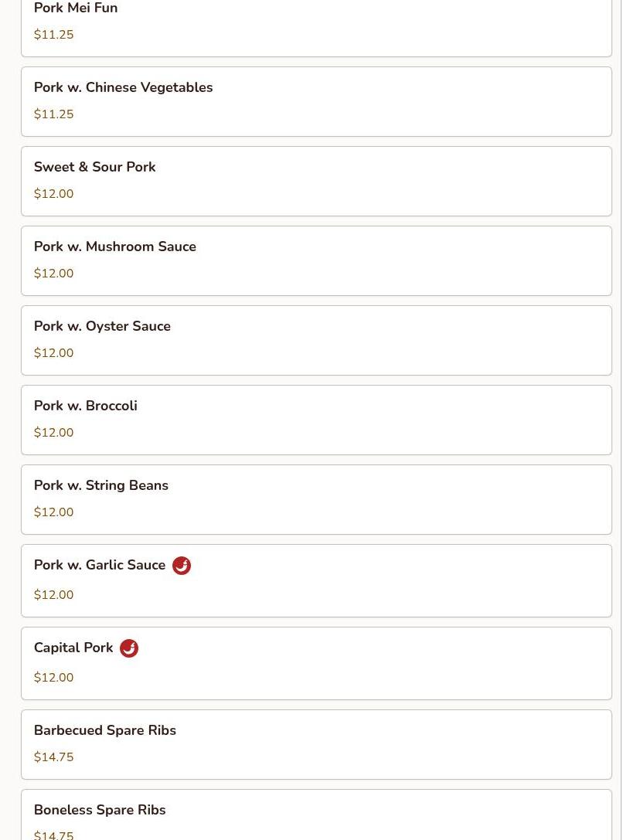This screenshot has height=840, width=637.
Task: Open Pork w. Mushroom Sauce item
Action: (x=316, y=261)
